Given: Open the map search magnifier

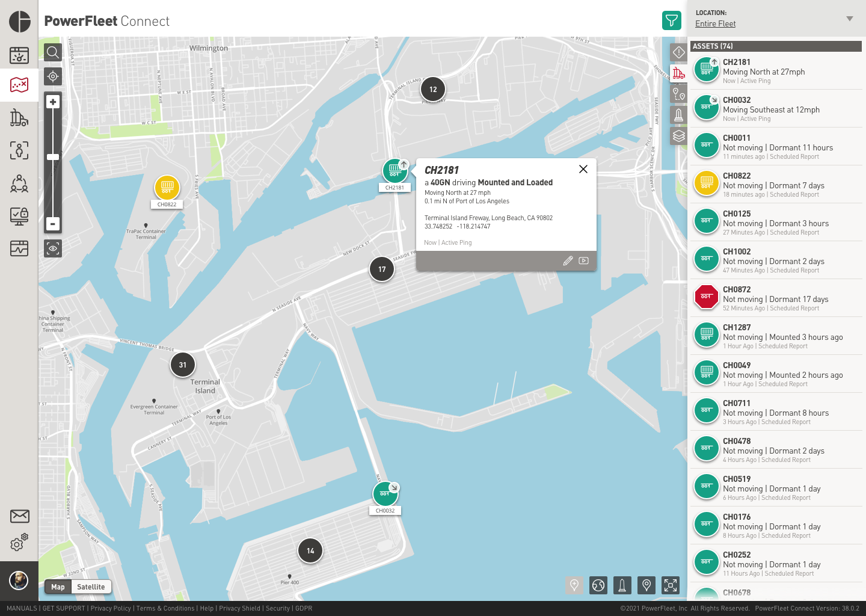Looking at the screenshot, I should 53,52.
